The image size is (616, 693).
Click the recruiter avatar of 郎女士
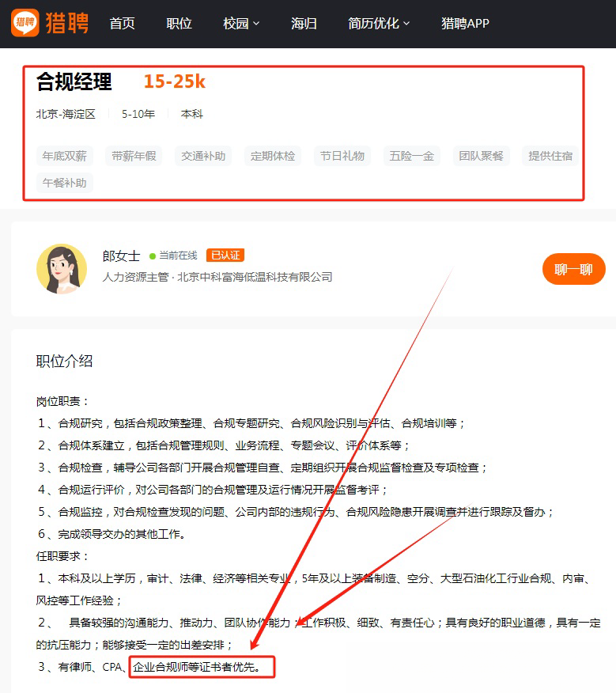point(62,269)
